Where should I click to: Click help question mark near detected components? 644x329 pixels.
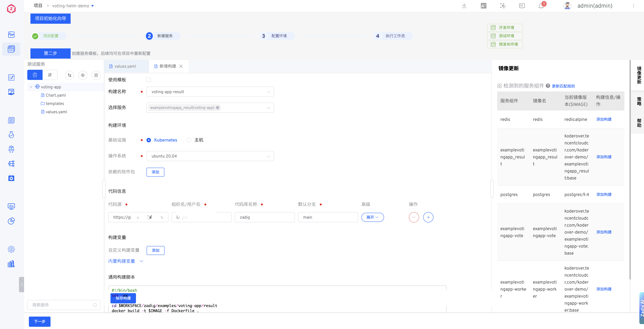tap(548, 86)
